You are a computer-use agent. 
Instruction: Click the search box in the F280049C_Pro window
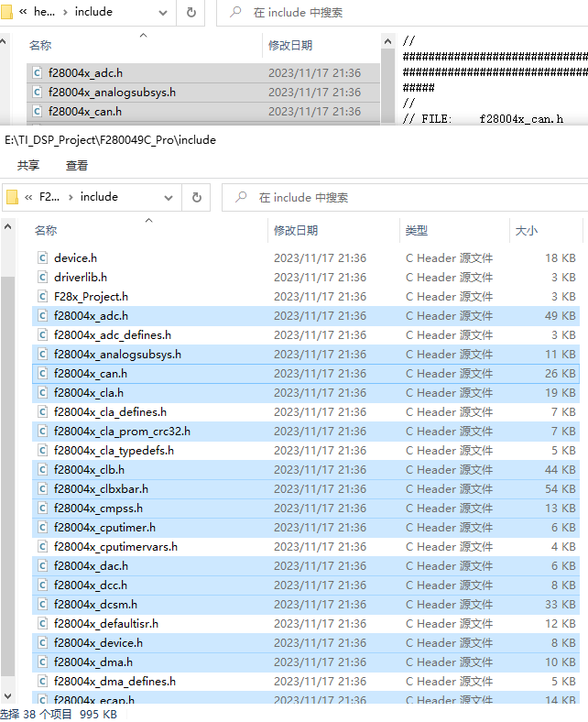(405, 198)
